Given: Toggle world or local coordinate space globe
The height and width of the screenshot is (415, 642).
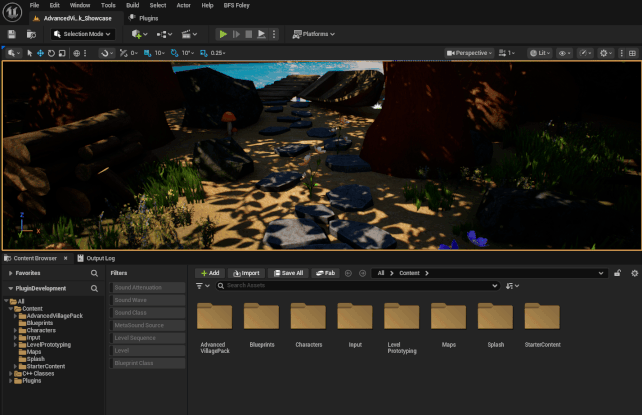Looking at the screenshot, I should (x=77, y=53).
